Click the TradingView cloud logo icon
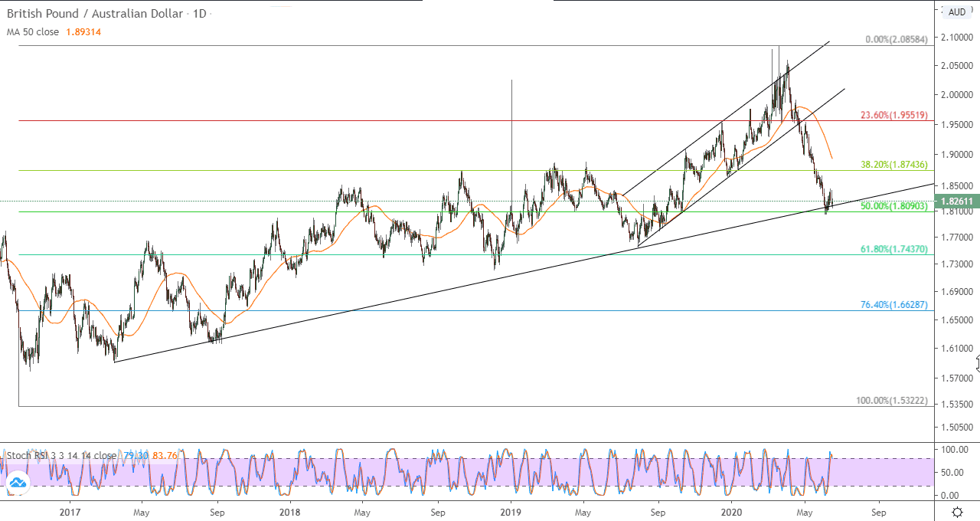Image resolution: width=980 pixels, height=521 pixels. [17, 482]
